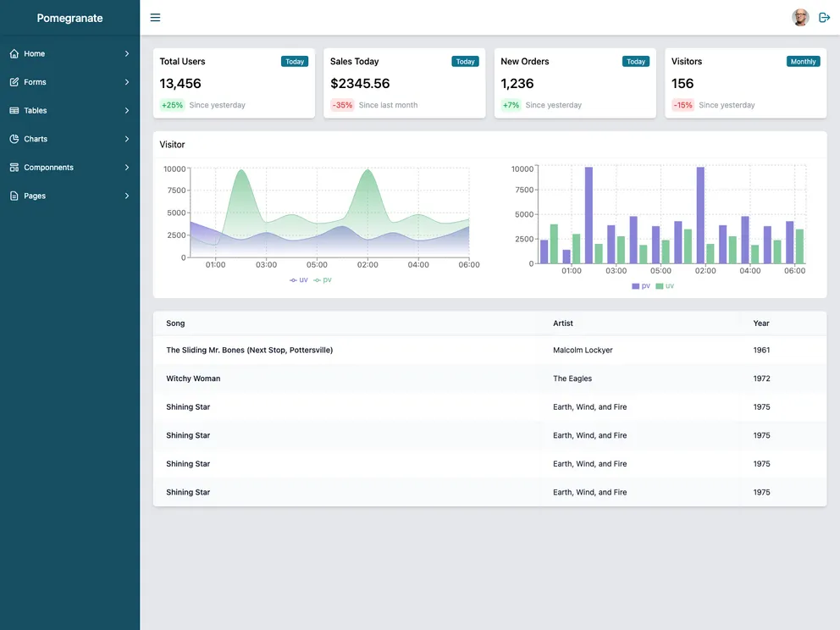Click the Forms pencil icon
840x630 pixels.
point(14,82)
